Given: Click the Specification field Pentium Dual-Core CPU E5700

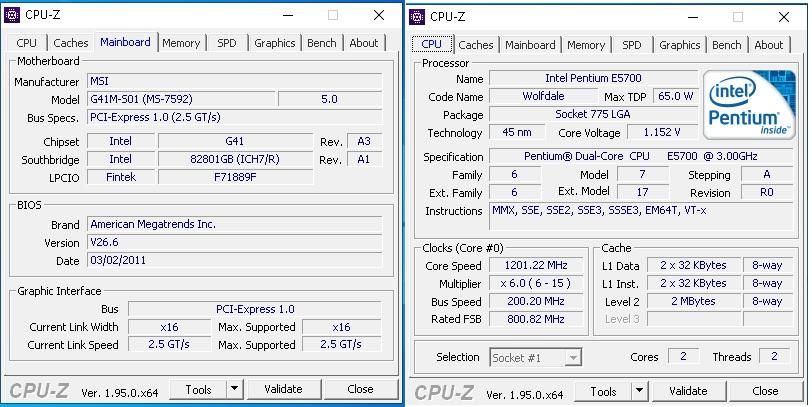Looking at the screenshot, I should click(641, 156).
